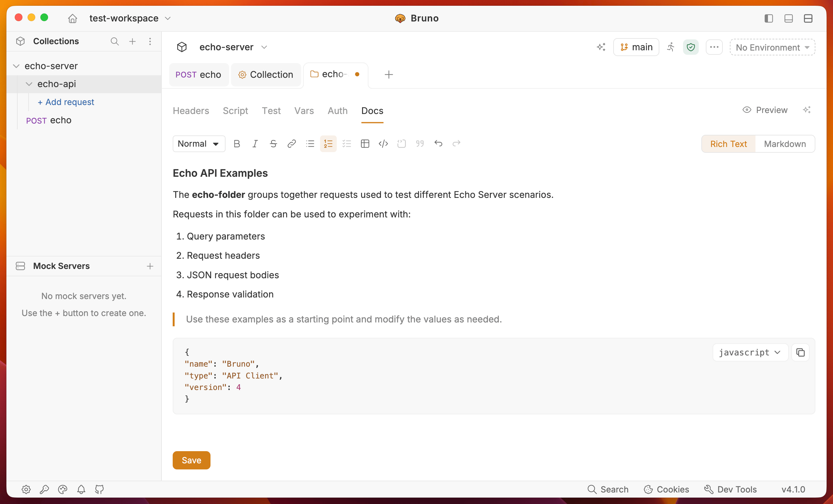Apply strikethrough formatting
833x504 pixels.
coord(273,144)
